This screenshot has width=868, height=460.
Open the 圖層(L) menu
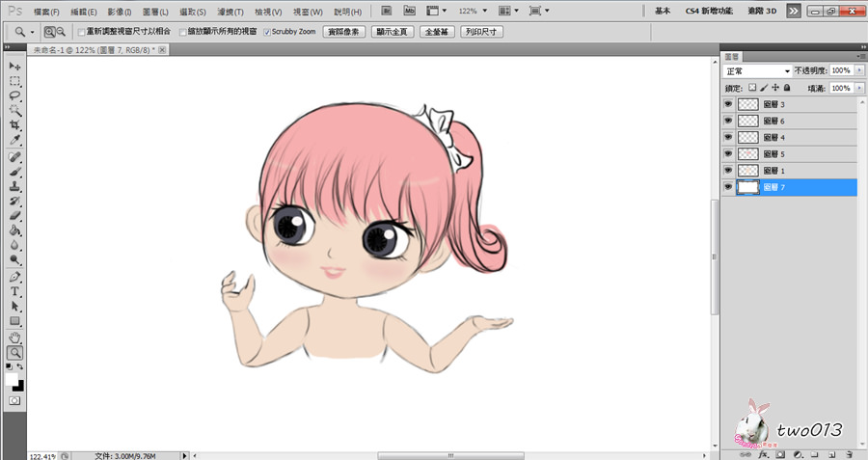click(155, 12)
